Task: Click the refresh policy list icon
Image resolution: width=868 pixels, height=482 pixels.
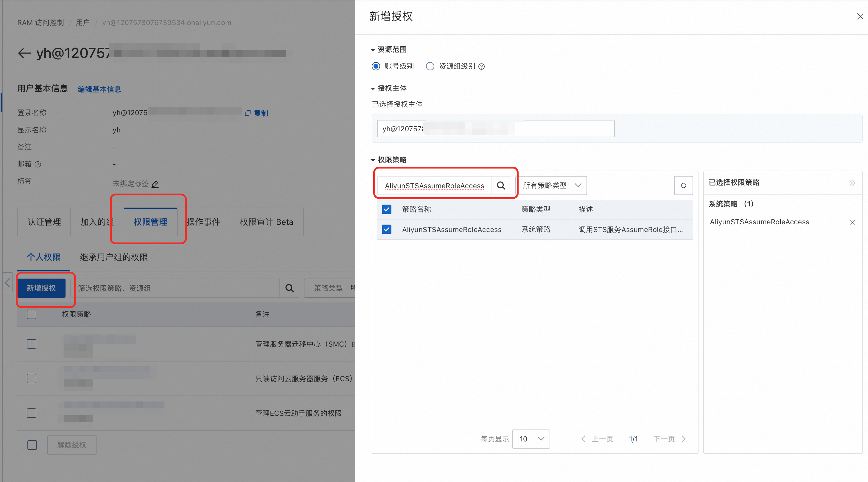Action: (x=683, y=185)
